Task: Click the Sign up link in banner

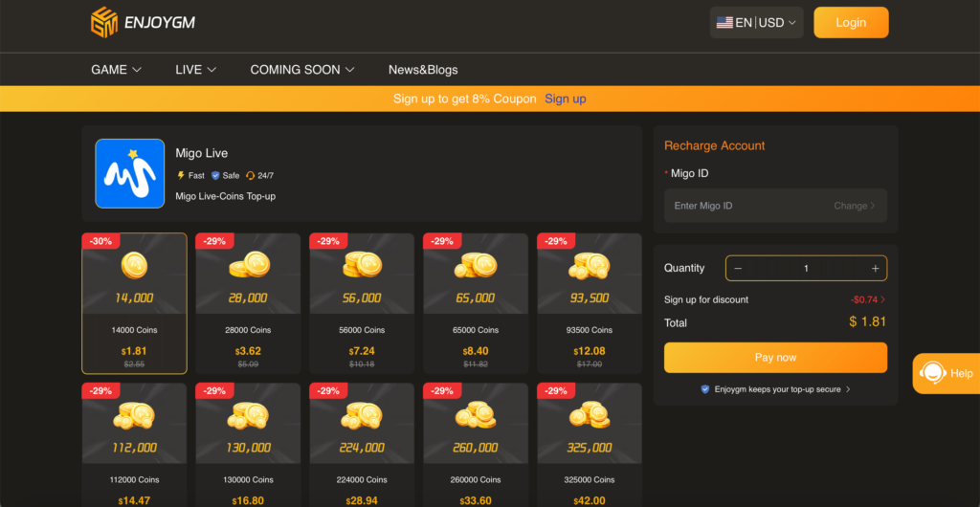Action: coord(565,99)
